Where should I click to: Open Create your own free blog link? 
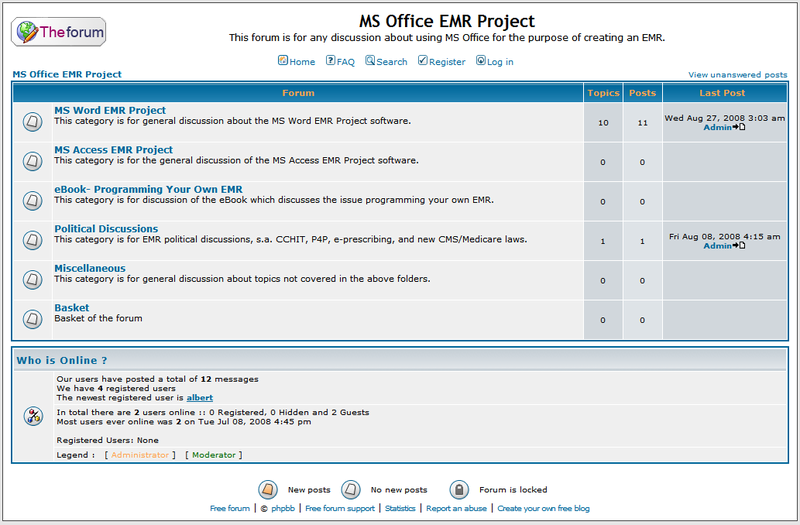[543, 508]
